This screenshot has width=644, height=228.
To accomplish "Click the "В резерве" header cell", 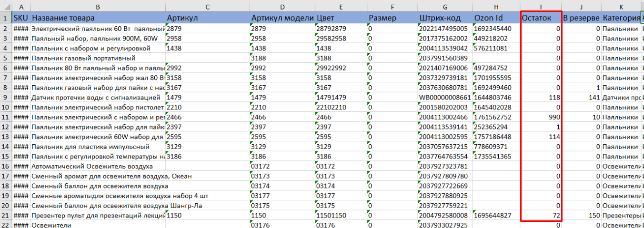I will [581, 18].
